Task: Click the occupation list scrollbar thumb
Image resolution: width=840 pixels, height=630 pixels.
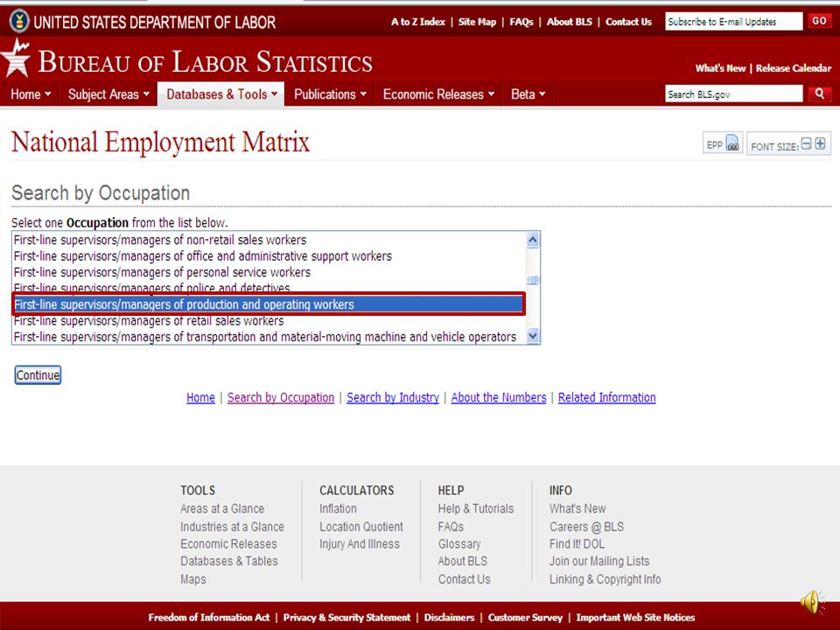Action: [533, 280]
